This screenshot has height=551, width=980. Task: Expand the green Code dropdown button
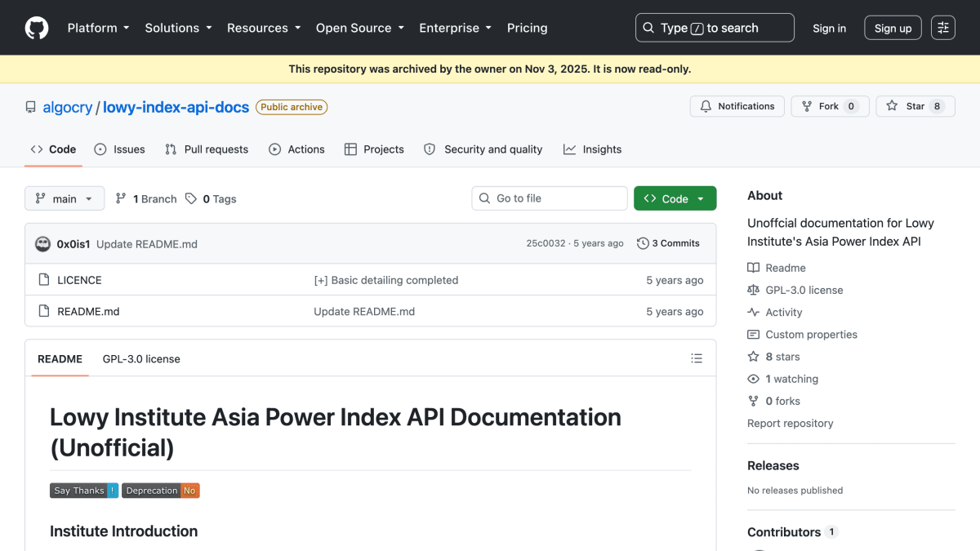click(x=675, y=198)
